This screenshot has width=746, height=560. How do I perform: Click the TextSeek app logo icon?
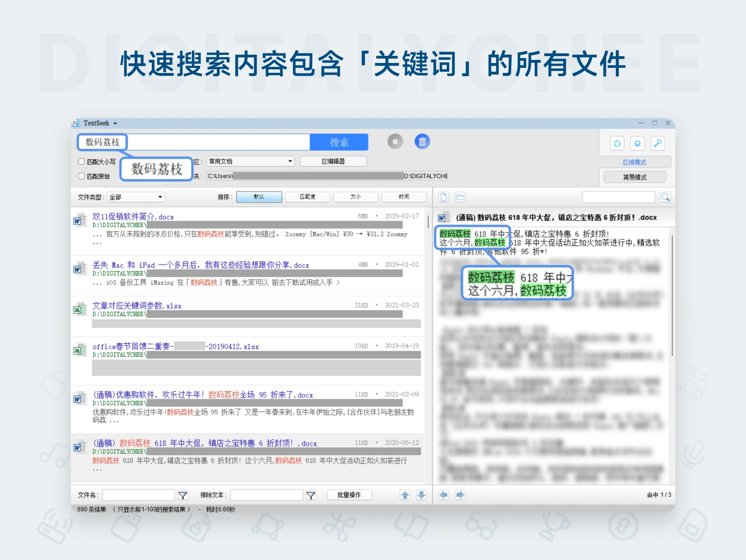[x=76, y=123]
